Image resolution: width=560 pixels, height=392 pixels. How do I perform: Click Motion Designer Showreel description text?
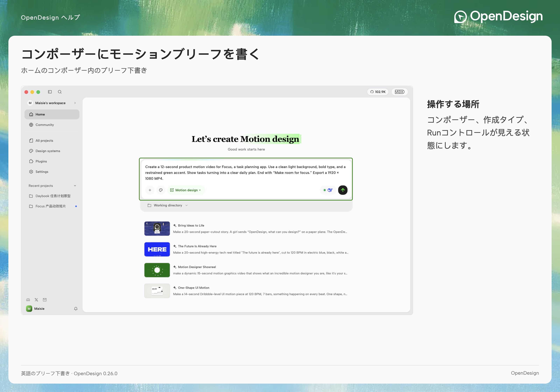pyautogui.click(x=260, y=273)
